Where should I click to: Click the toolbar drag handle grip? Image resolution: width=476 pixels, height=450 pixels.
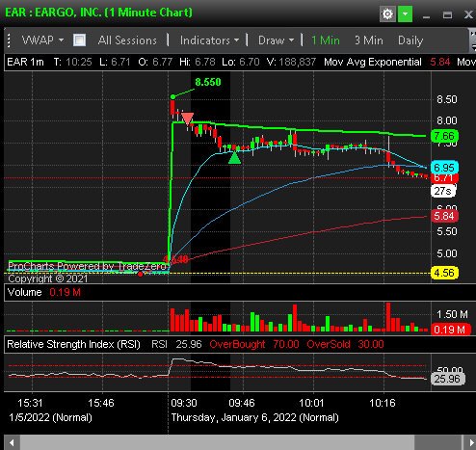(x=9, y=40)
